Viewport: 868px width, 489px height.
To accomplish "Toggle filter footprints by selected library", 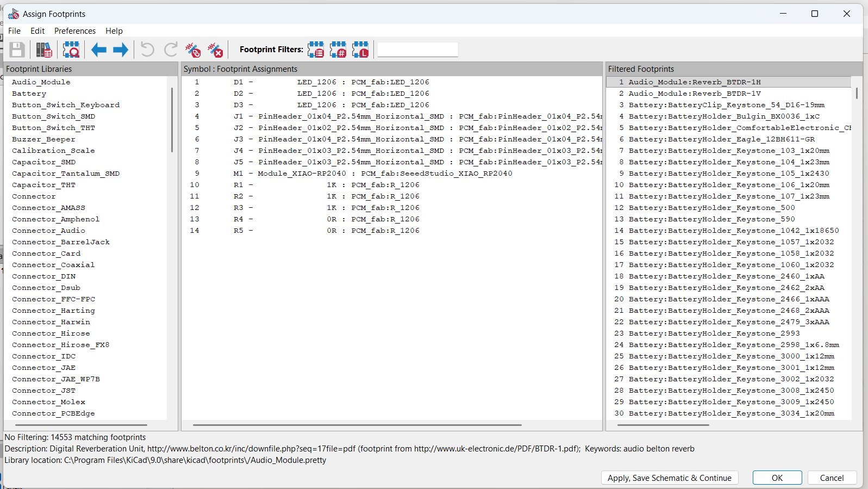I will (360, 49).
